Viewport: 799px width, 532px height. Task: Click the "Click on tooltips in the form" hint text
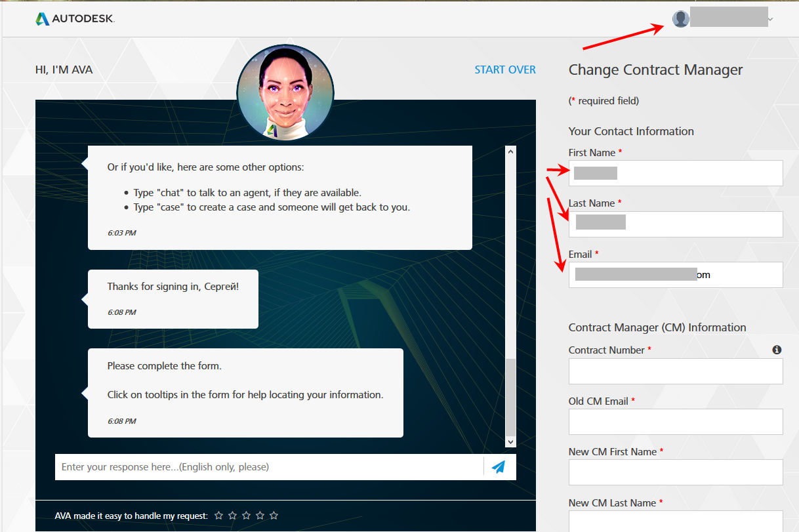tap(245, 395)
